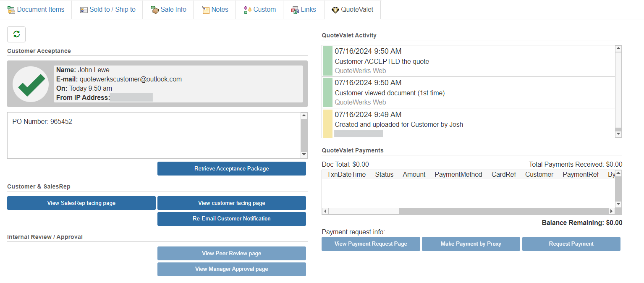
Task: Click the Request Payment button
Action: pyautogui.click(x=571, y=244)
